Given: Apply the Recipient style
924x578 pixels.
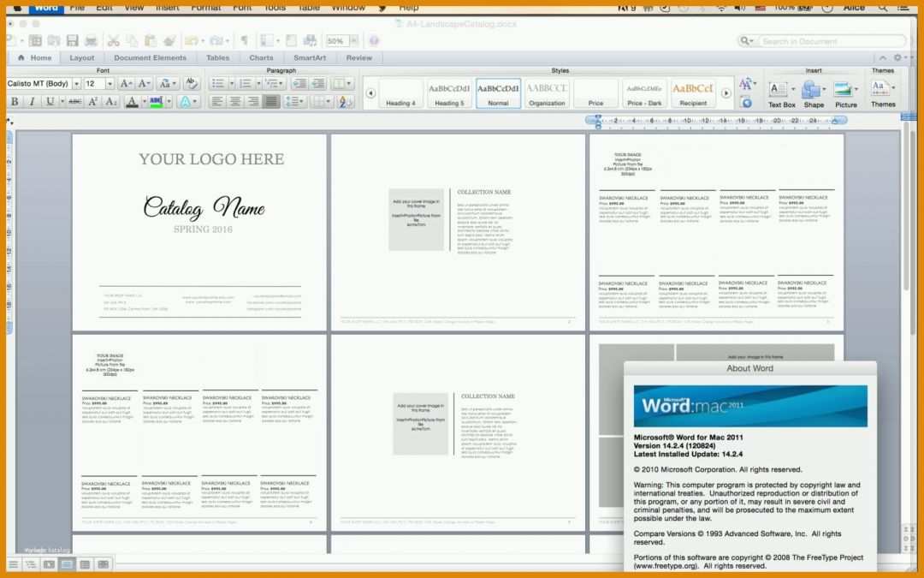Looking at the screenshot, I should 693,93.
